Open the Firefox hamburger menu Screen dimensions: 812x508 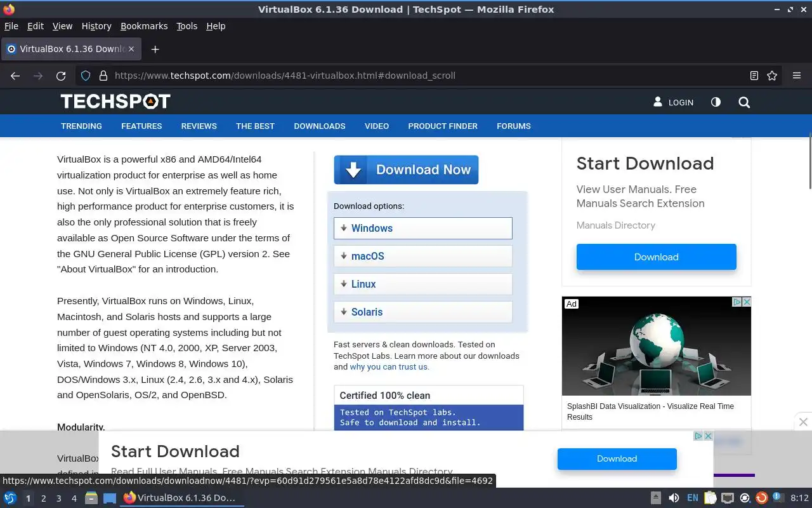(x=797, y=76)
